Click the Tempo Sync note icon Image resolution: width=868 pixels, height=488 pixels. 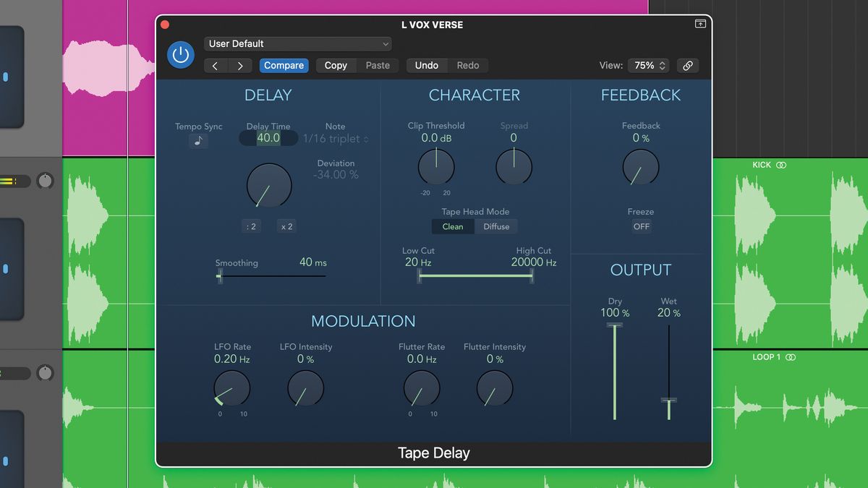click(198, 141)
